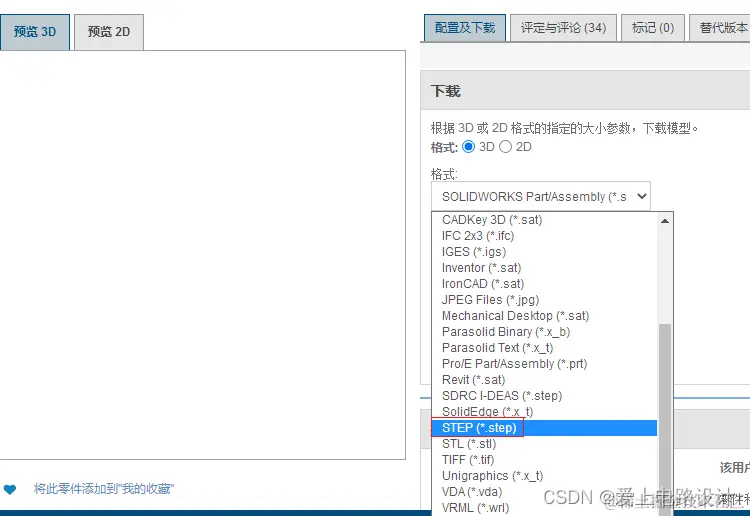Click the format list scrollbar thumb
Viewport: 750px width, 516px height.
pyautogui.click(x=665, y=420)
